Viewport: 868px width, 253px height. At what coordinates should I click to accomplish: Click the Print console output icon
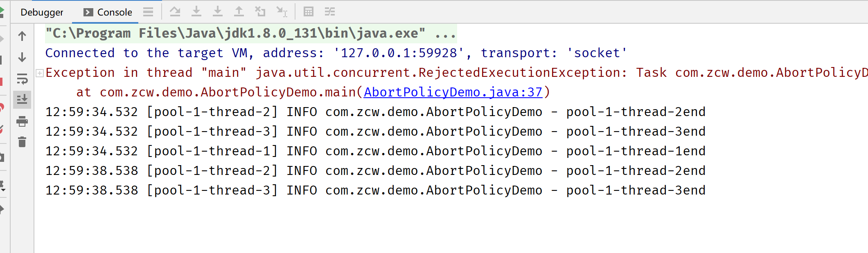point(22,121)
